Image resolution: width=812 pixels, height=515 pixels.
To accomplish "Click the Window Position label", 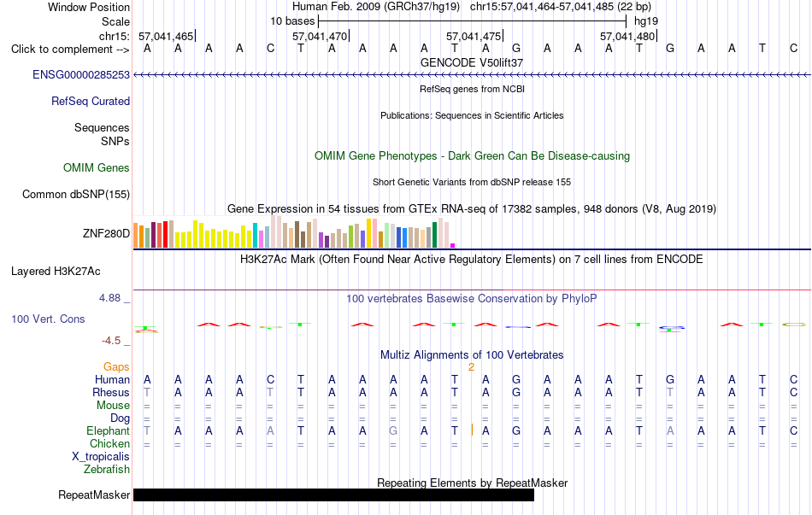I will click(x=89, y=7).
